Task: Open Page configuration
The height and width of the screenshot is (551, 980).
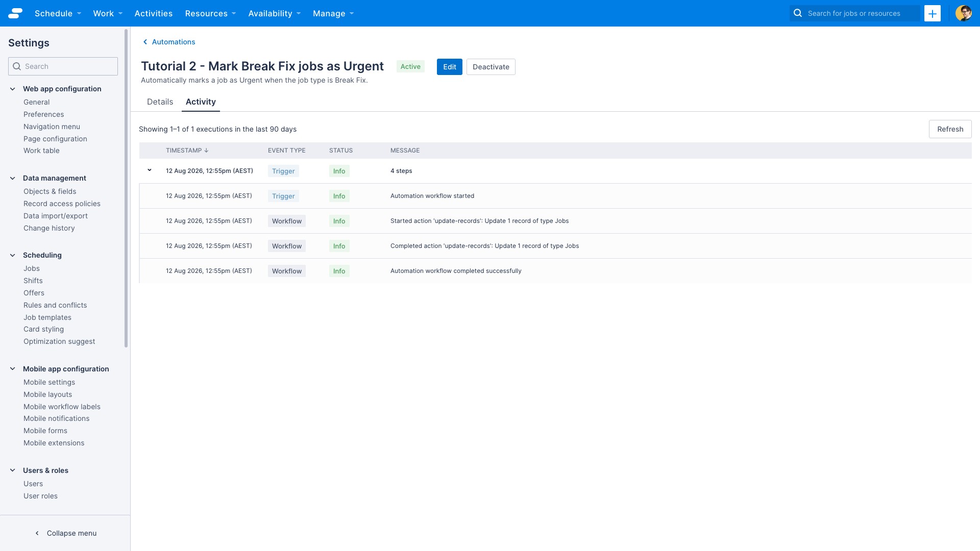Action: click(x=55, y=139)
